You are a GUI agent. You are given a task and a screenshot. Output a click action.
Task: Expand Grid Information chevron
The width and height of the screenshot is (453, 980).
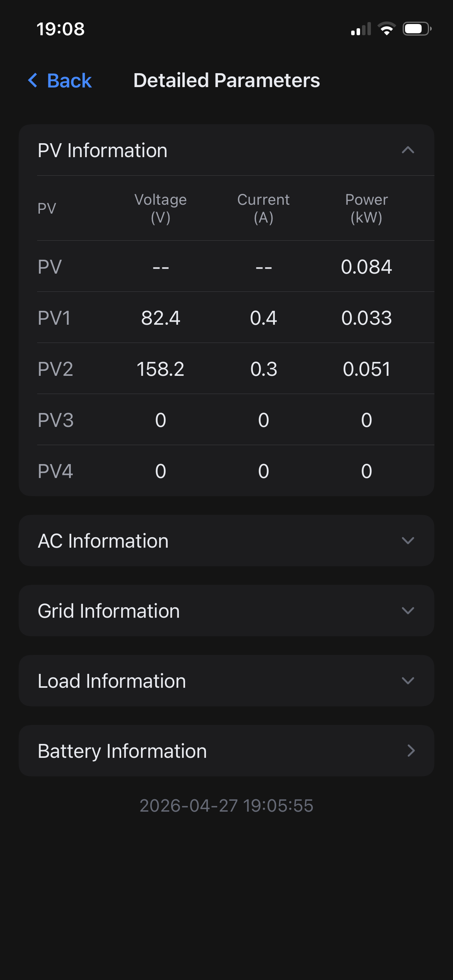pyautogui.click(x=408, y=610)
